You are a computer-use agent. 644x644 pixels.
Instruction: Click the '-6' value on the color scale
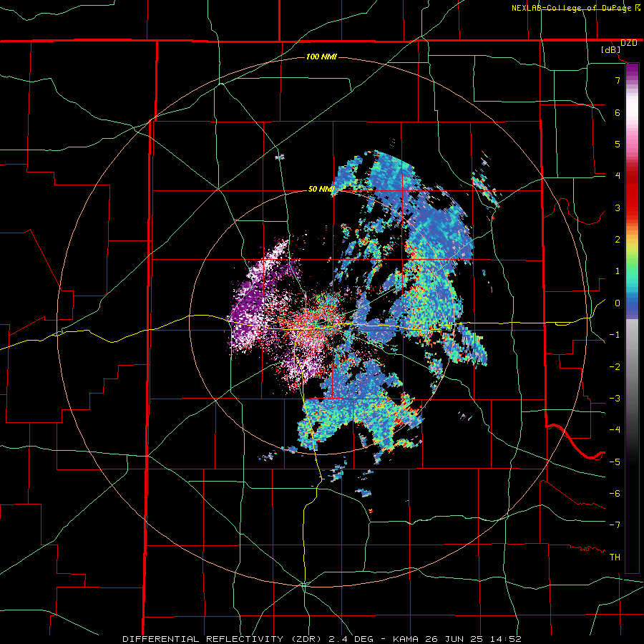[x=615, y=494]
